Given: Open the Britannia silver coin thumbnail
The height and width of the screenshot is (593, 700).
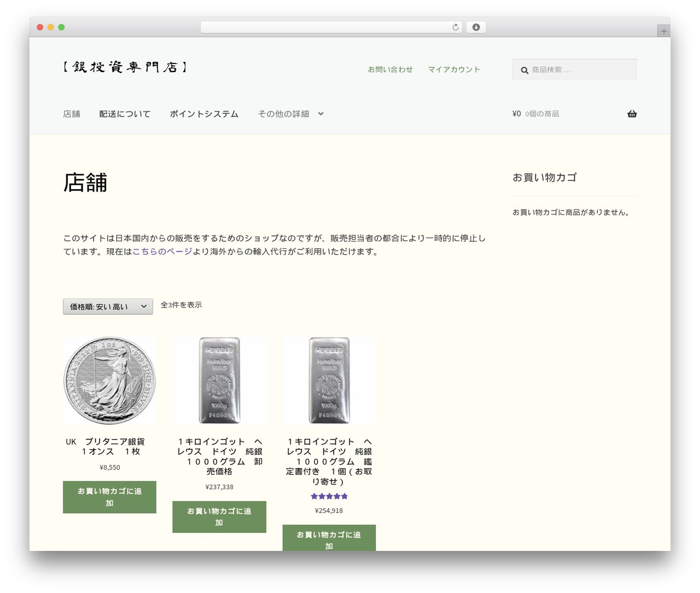Looking at the screenshot, I should (110, 380).
